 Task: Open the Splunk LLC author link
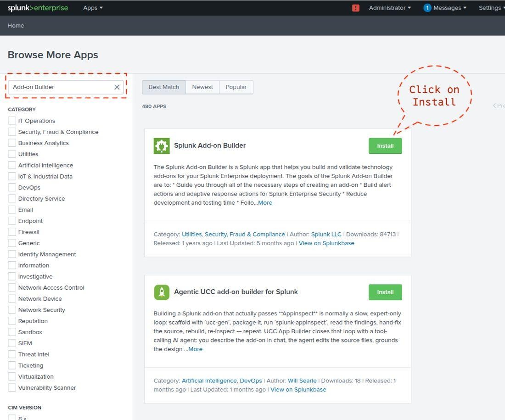click(326, 234)
